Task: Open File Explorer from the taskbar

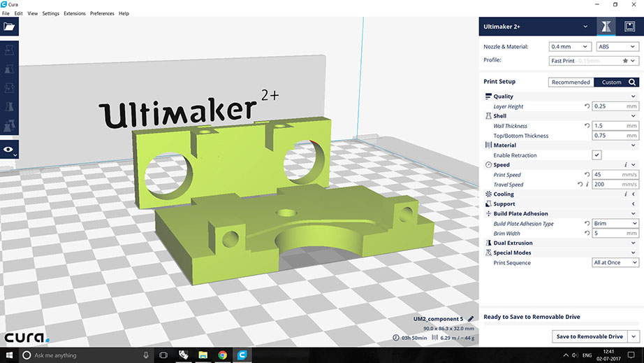Action: [x=203, y=355]
